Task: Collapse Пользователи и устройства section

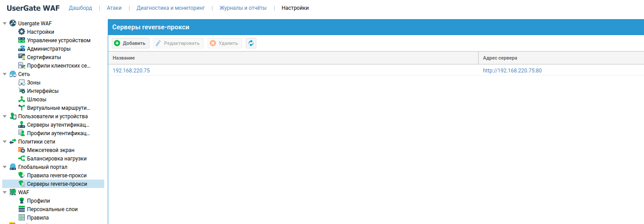Action: coord(5,116)
